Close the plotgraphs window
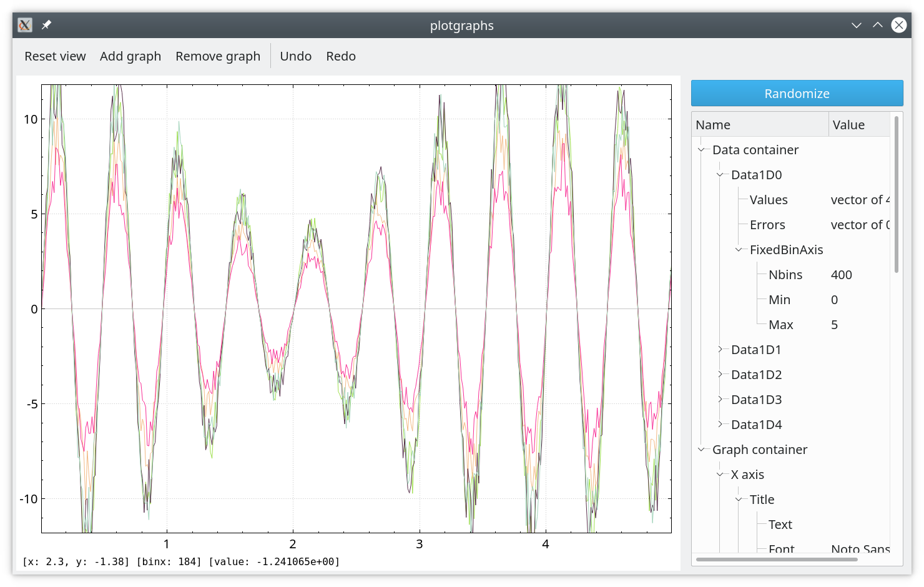 tap(899, 25)
